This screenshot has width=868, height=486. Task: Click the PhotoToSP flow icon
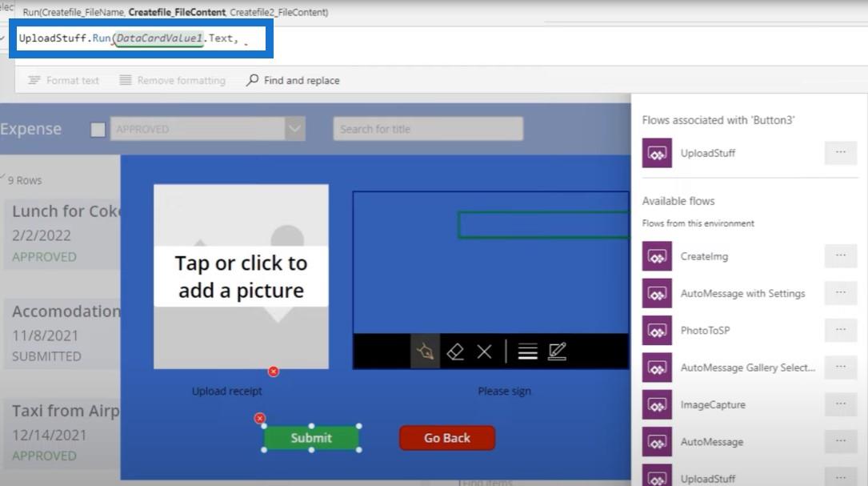pyautogui.click(x=657, y=331)
